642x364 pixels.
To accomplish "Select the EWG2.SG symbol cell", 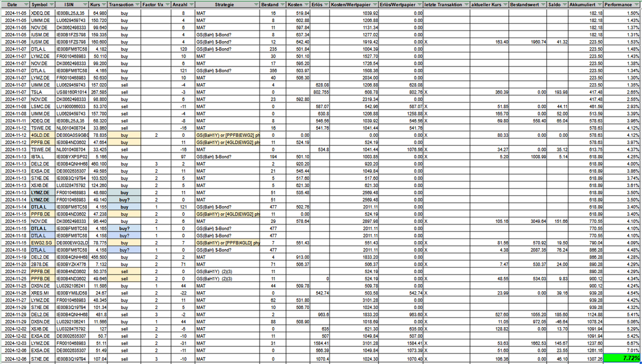I will pyautogui.click(x=42, y=243).
